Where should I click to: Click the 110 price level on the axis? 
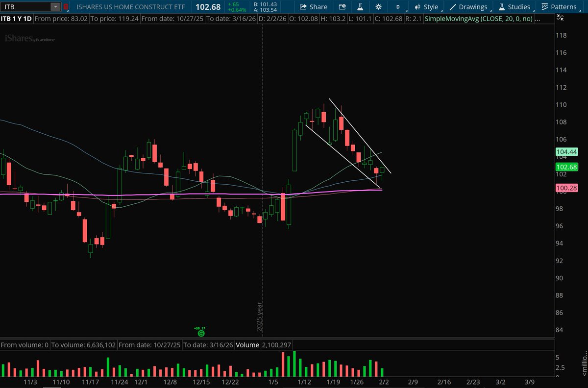(561, 105)
